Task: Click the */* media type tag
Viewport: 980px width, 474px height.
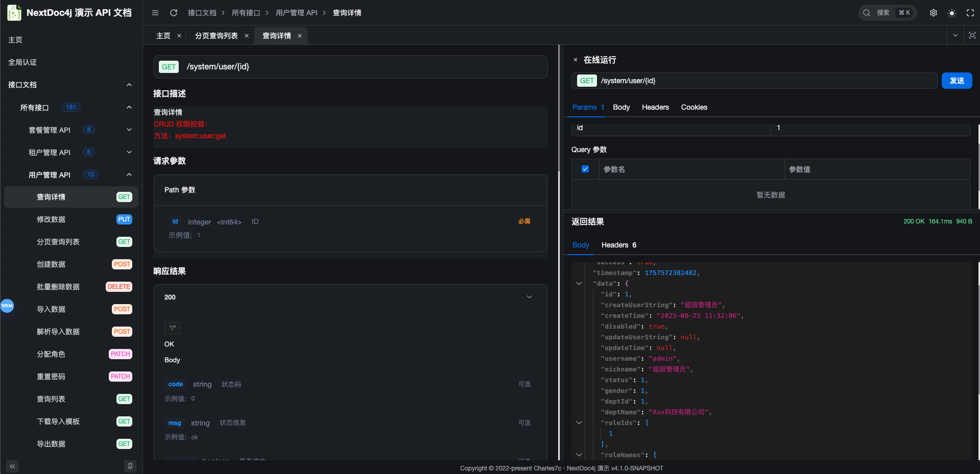Action: [173, 328]
